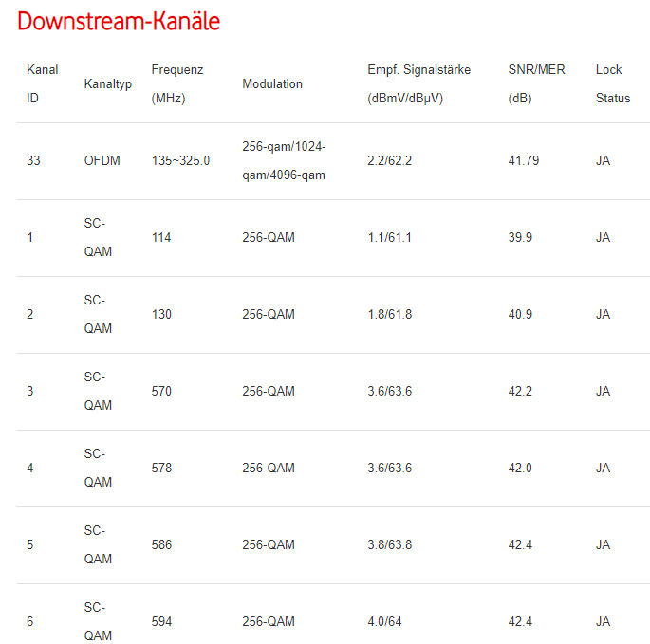This screenshot has width=650, height=644.
Task: Click the 1.8/61.8 signal strength value
Action: [x=390, y=315]
